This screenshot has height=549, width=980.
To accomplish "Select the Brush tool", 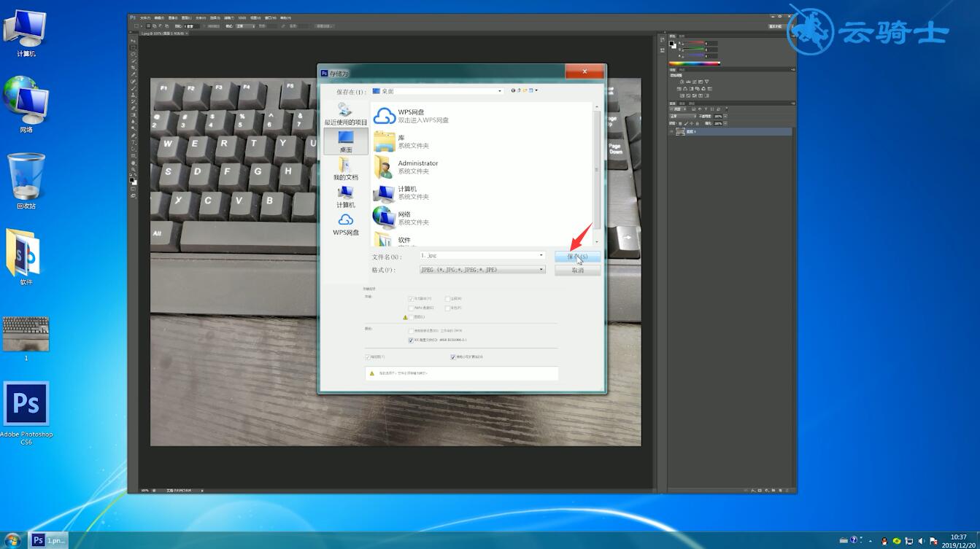I will [x=134, y=88].
